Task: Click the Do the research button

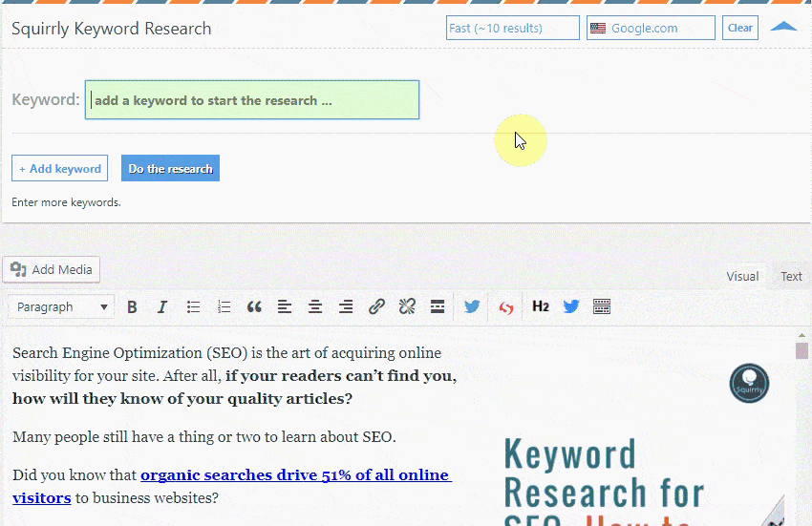Action: coord(170,168)
